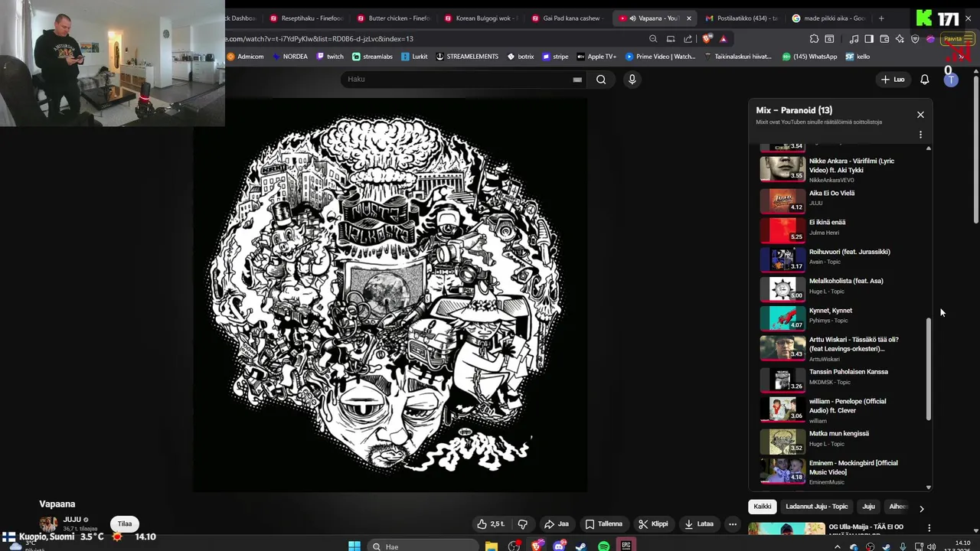Open the (145) WhatsApp bookmark
This screenshot has height=551, width=980.
point(809,57)
